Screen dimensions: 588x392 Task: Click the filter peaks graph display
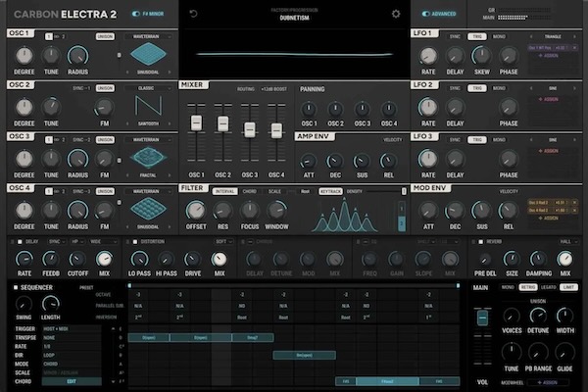click(345, 215)
